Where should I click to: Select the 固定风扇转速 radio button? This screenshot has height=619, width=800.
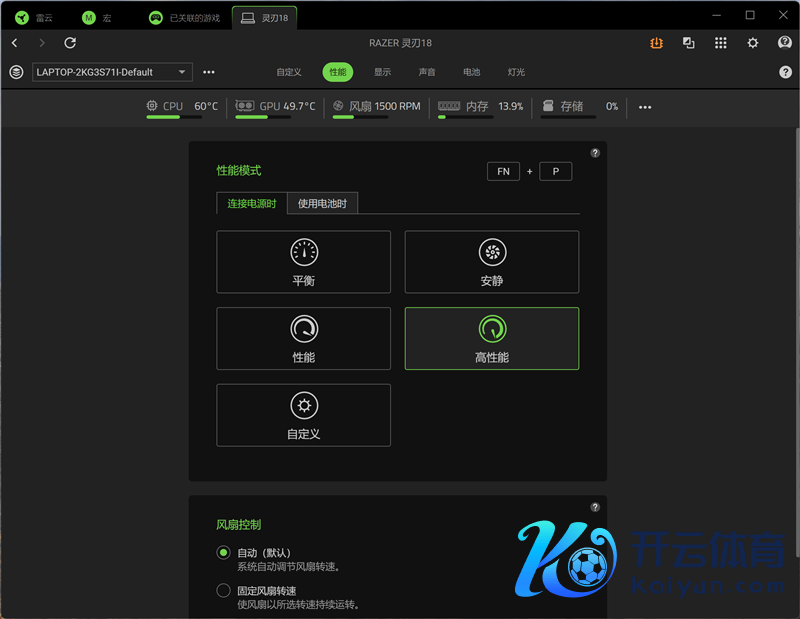tap(224, 591)
